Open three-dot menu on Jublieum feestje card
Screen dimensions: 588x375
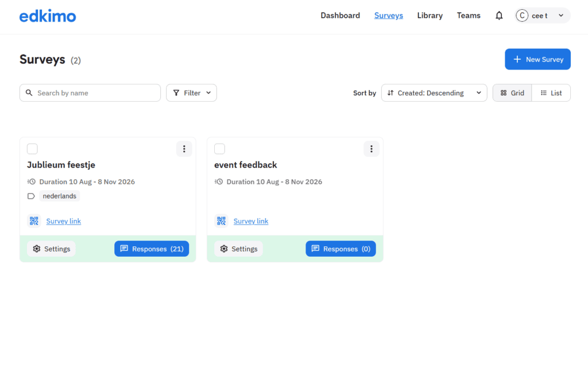click(x=184, y=149)
